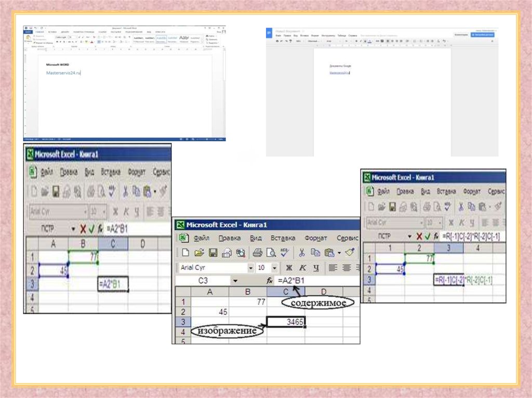Screen dimensions: 532x398
Task: Expand C3 name box dropdown arrow
Action: [235, 281]
